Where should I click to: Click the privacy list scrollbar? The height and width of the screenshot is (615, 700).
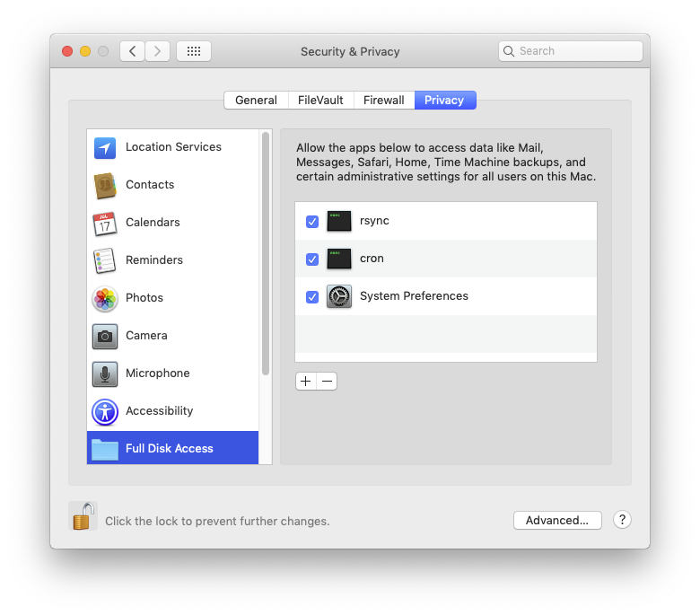(266, 254)
